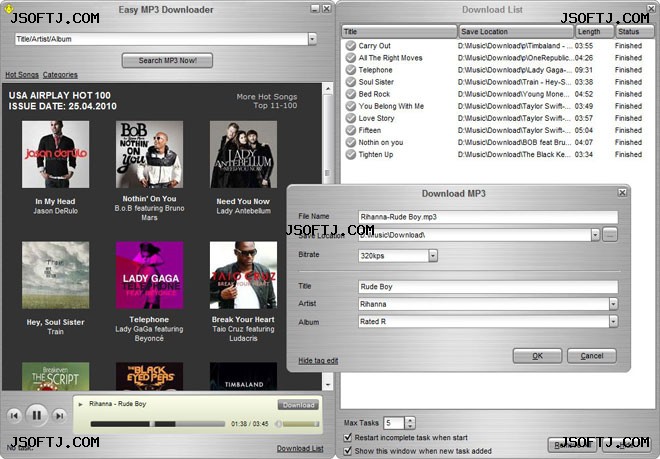660x459 pixels.
Task: Open the Download List link
Action: point(300,448)
